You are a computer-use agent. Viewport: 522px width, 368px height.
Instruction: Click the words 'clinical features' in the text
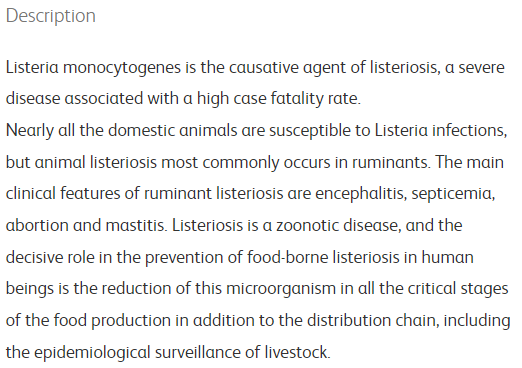pos(63,194)
